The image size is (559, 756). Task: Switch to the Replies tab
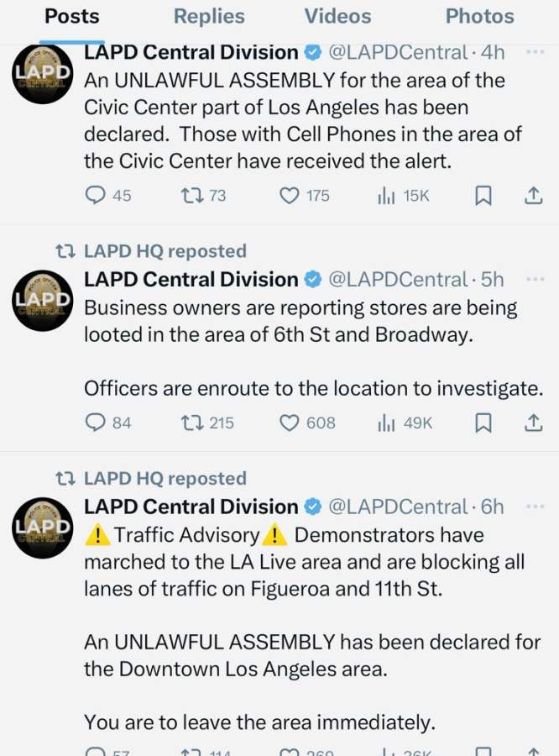tap(209, 17)
